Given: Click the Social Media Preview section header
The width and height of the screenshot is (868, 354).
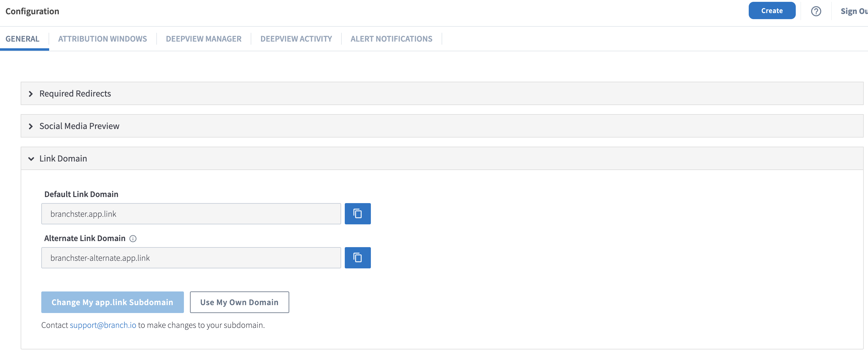Looking at the screenshot, I should [x=442, y=126].
